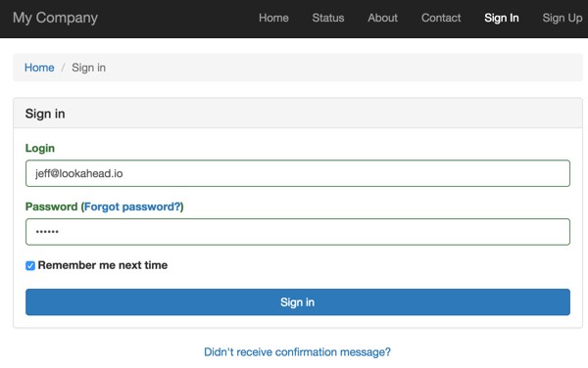Open the Status nav item
Image resolution: width=588 pixels, height=368 pixels.
(327, 18)
